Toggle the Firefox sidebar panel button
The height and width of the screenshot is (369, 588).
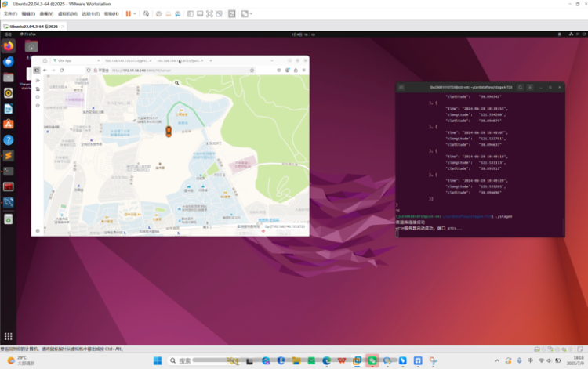(x=37, y=70)
